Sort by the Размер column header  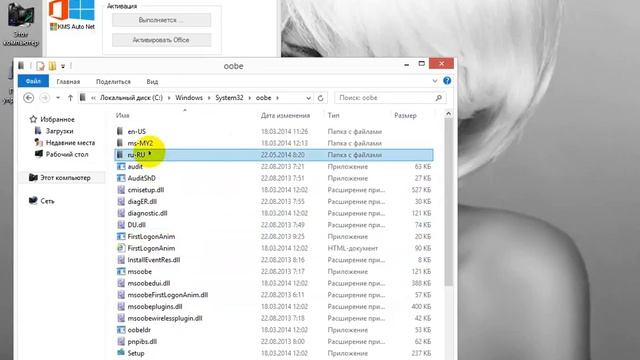(405, 116)
